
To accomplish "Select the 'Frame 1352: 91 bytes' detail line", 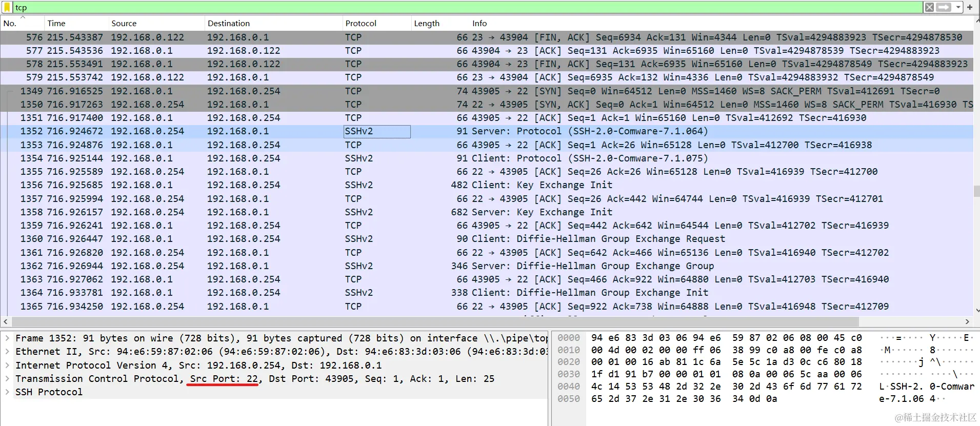I will coord(281,338).
